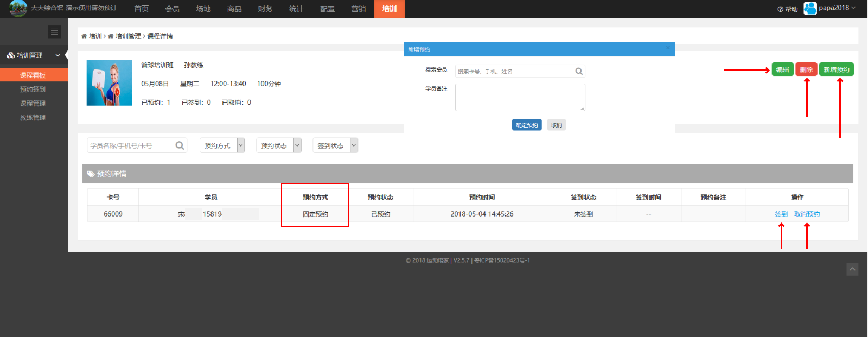Click the 孙教练 coach name
The height and width of the screenshot is (337, 868).
coord(194,65)
